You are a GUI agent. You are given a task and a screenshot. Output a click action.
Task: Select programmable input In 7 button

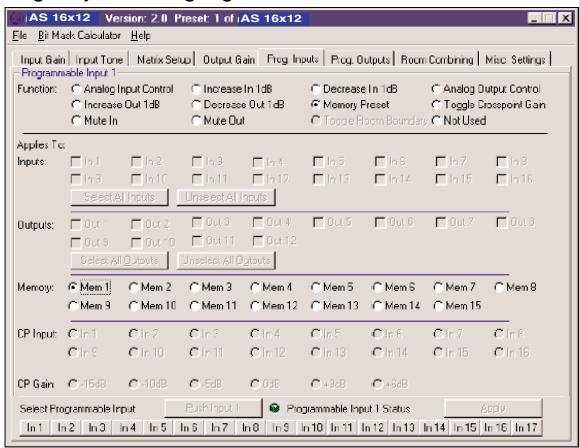[x=220, y=428]
